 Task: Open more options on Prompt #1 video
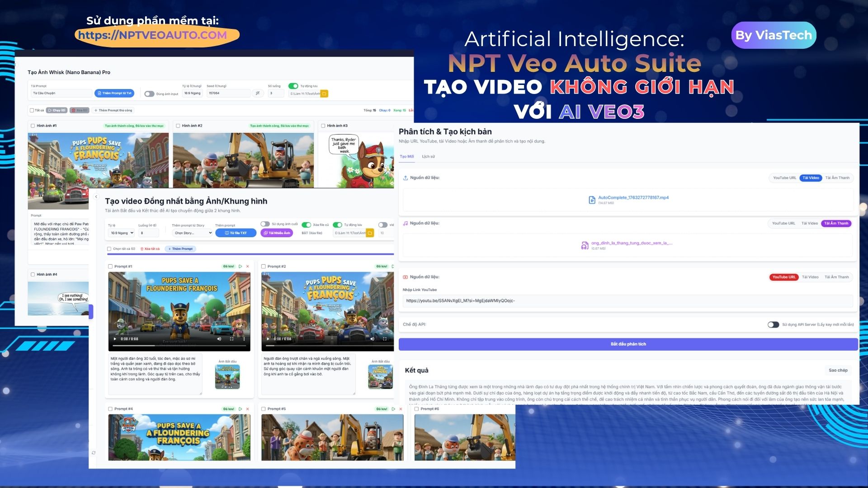point(244,339)
